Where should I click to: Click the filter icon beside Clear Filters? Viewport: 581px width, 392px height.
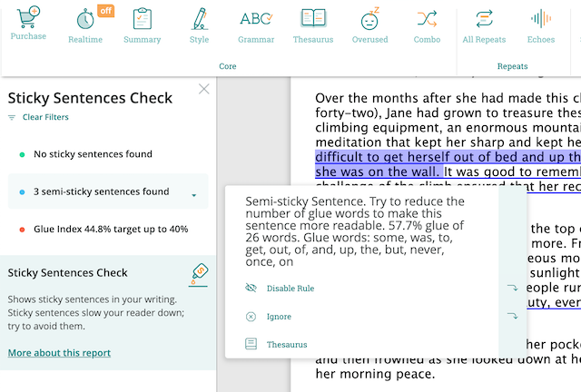pyautogui.click(x=12, y=117)
